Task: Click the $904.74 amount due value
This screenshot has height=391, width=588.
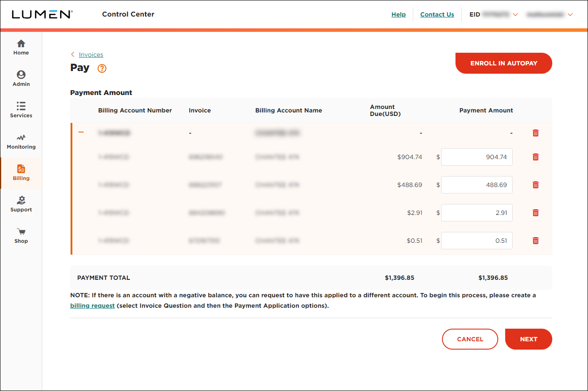Action: click(x=410, y=157)
